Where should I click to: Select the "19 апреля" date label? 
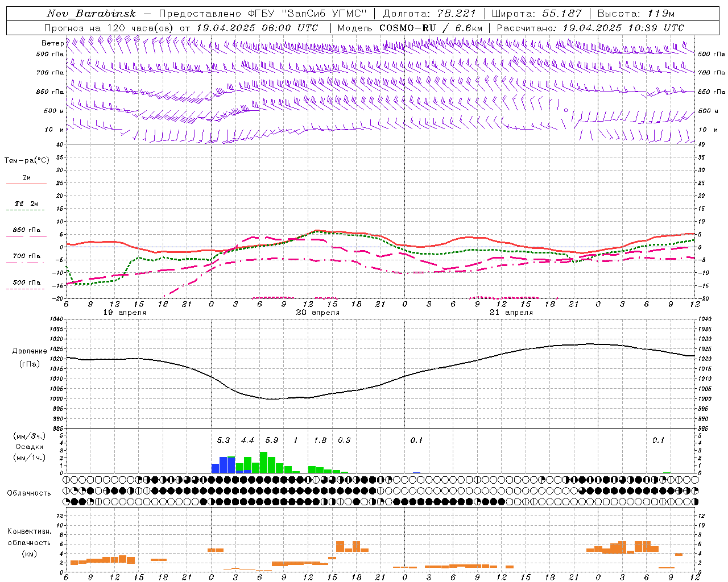pos(125,313)
